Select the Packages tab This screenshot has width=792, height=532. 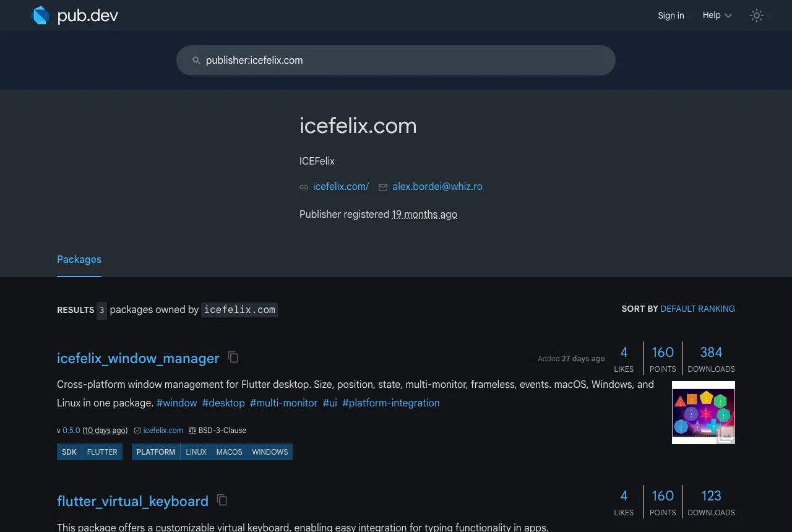79,260
